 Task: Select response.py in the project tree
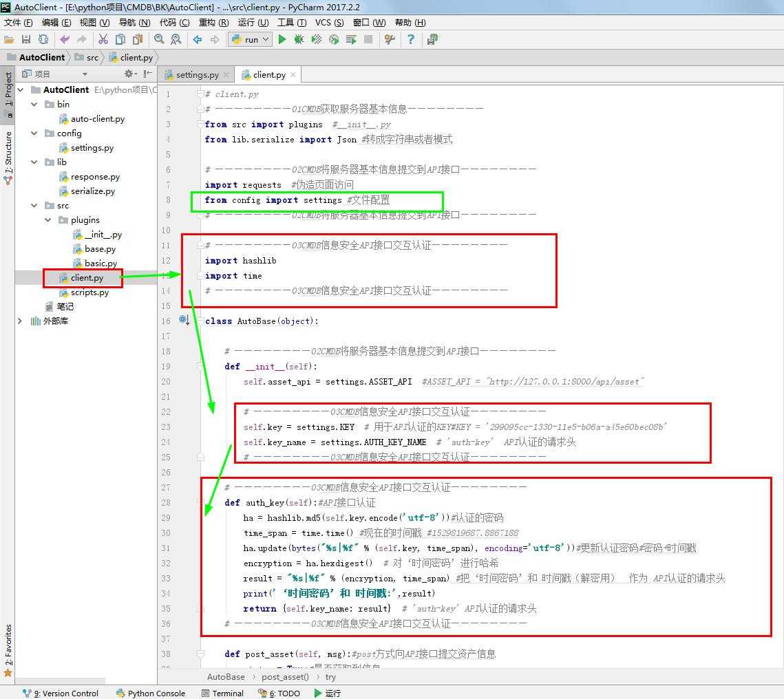[x=89, y=177]
